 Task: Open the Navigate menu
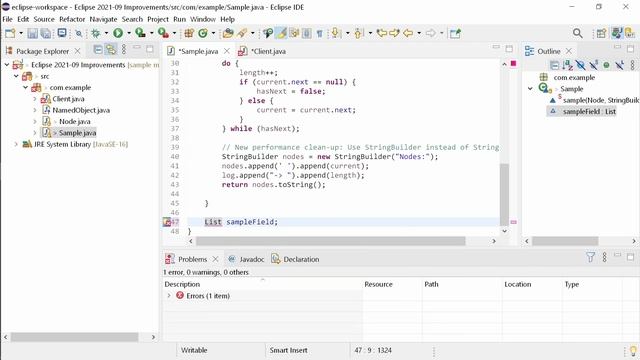tap(103, 19)
